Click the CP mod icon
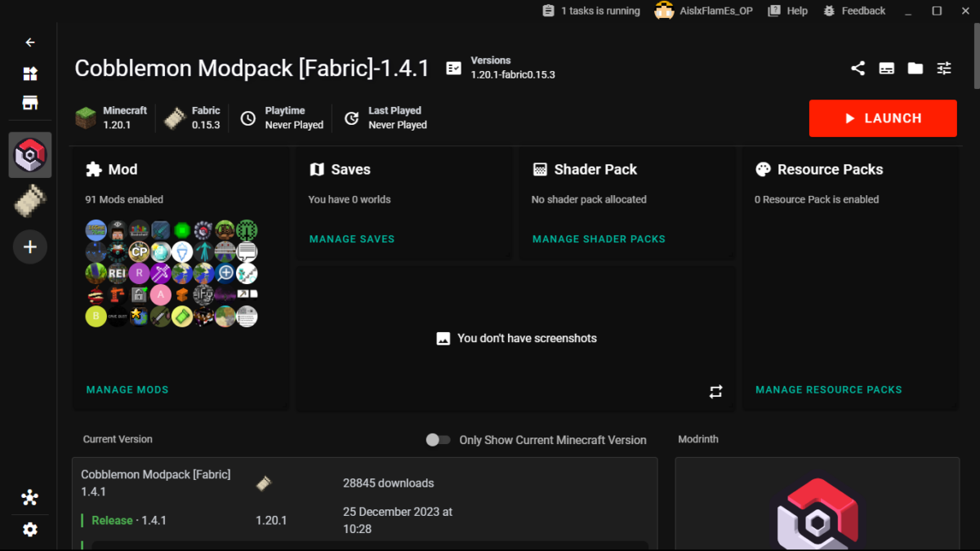The image size is (980, 551). (x=139, y=251)
